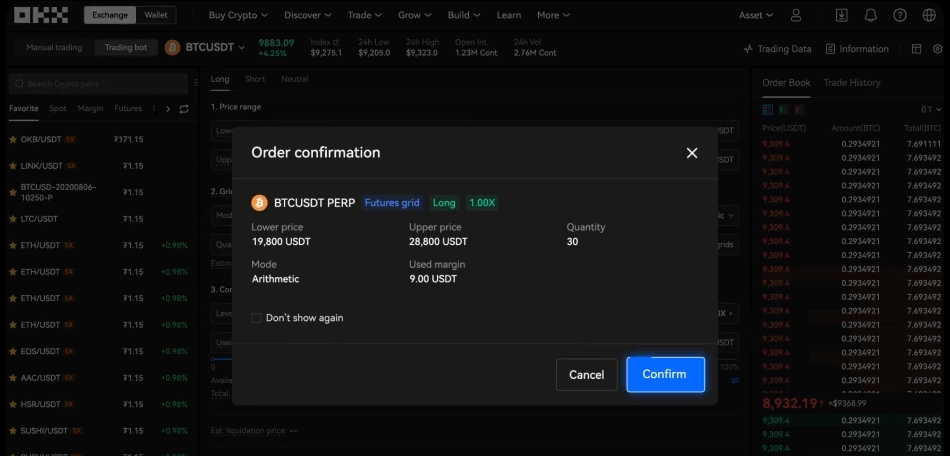
Task: Open the settings gear icon
Action: point(938,48)
